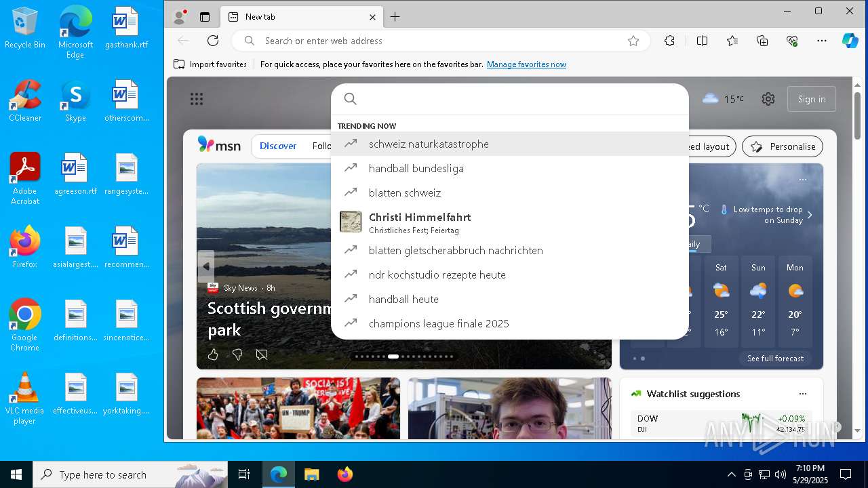Open MSN app launcher grid
Viewport: 868px width, 488px height.
pos(197,100)
